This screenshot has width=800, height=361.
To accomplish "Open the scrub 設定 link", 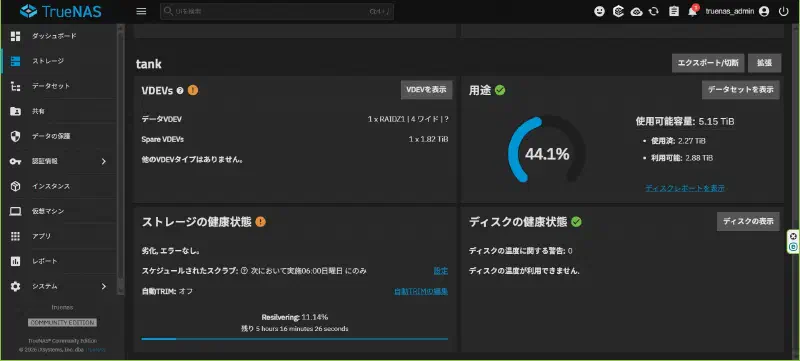I will (441, 271).
